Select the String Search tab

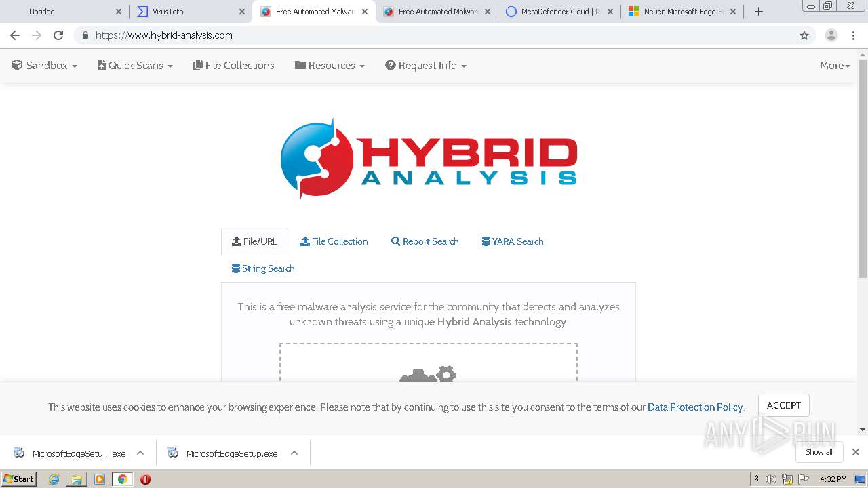(263, 268)
